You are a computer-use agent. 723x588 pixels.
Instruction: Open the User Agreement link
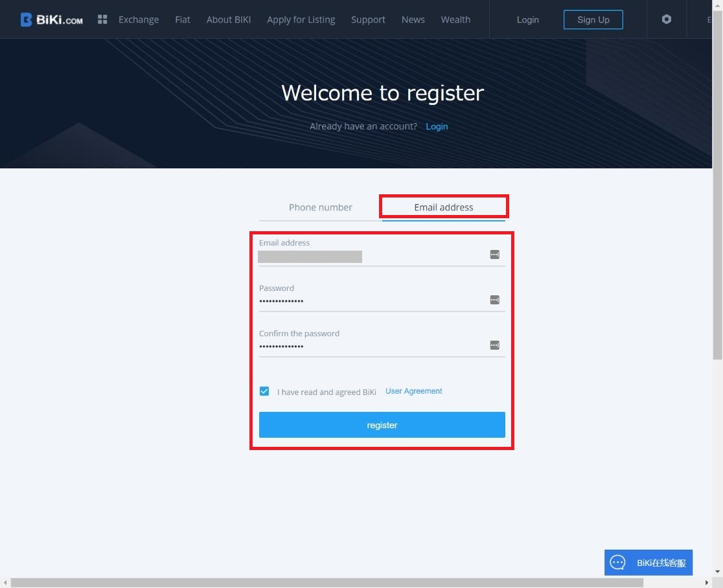tap(413, 390)
